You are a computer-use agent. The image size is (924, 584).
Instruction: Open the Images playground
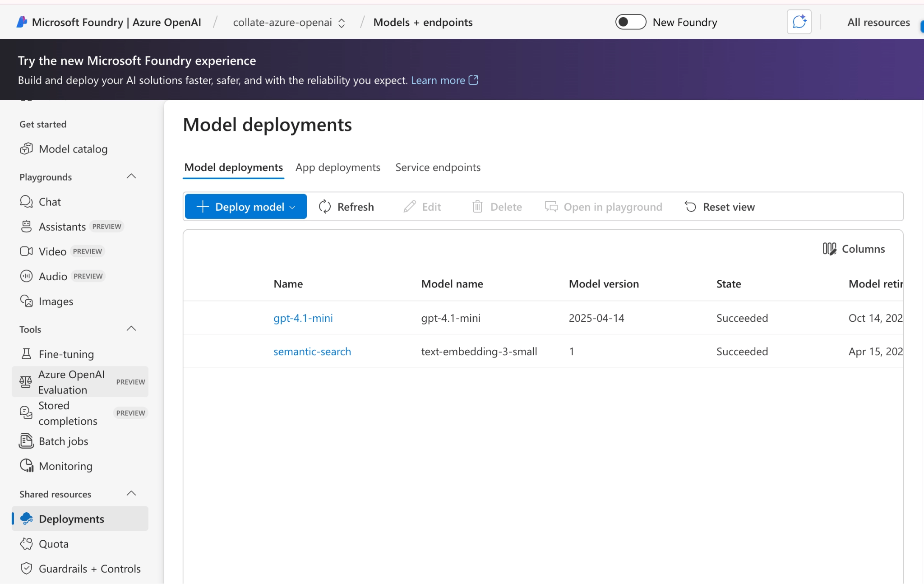[47, 301]
